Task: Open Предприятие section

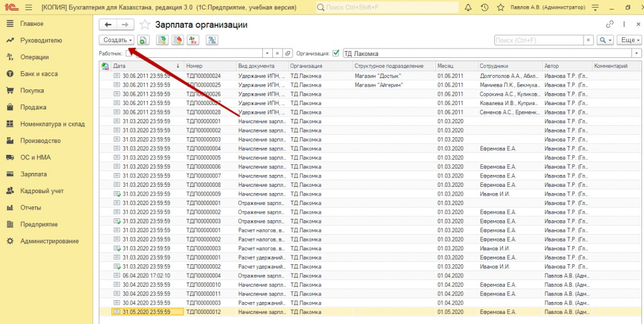Action: [x=39, y=225]
